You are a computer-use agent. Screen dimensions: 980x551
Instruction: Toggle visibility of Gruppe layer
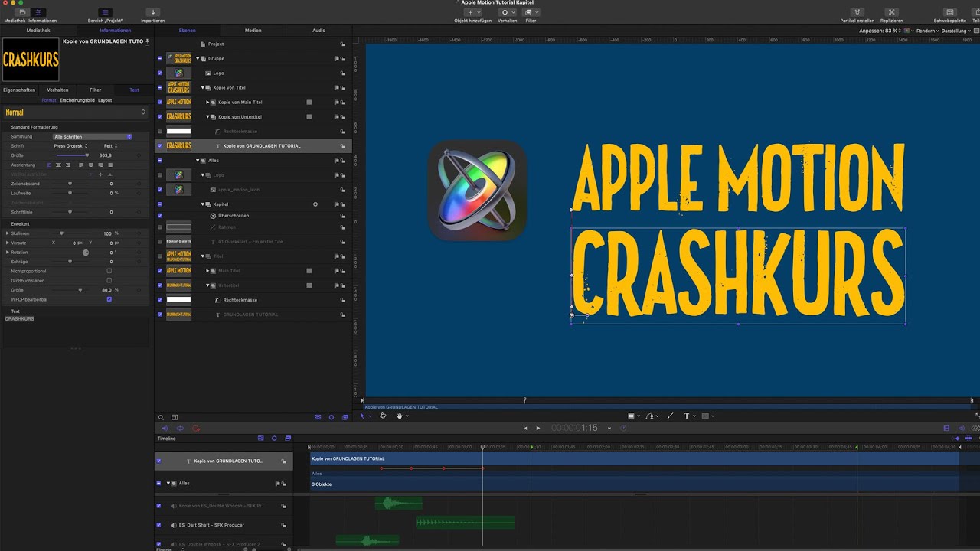160,58
